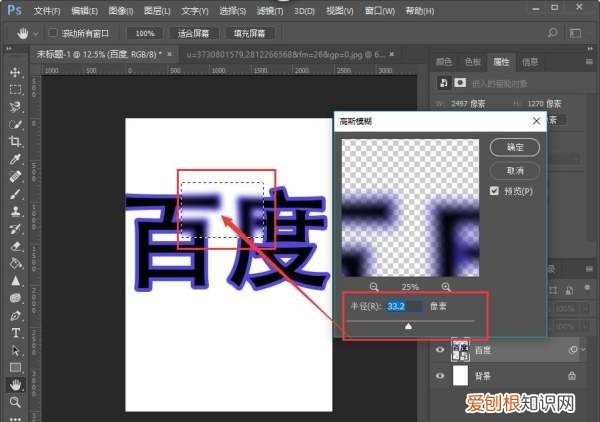Switch to the 色板 panel tab
The height and width of the screenshot is (422, 600).
472,62
